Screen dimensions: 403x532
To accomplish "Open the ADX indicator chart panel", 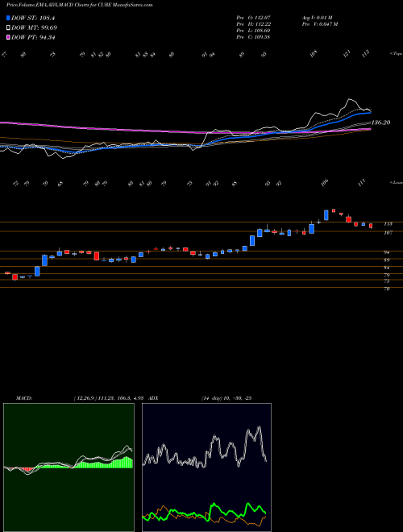I will click(206, 468).
